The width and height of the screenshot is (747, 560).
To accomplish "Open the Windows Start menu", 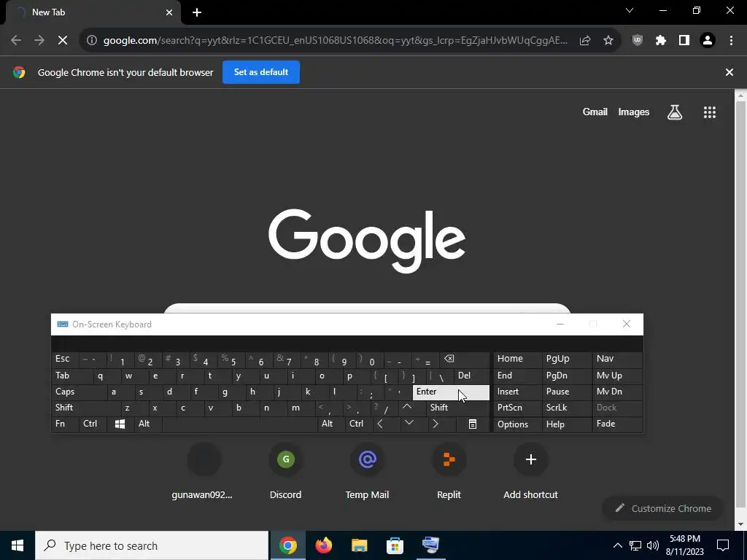I will [18, 545].
